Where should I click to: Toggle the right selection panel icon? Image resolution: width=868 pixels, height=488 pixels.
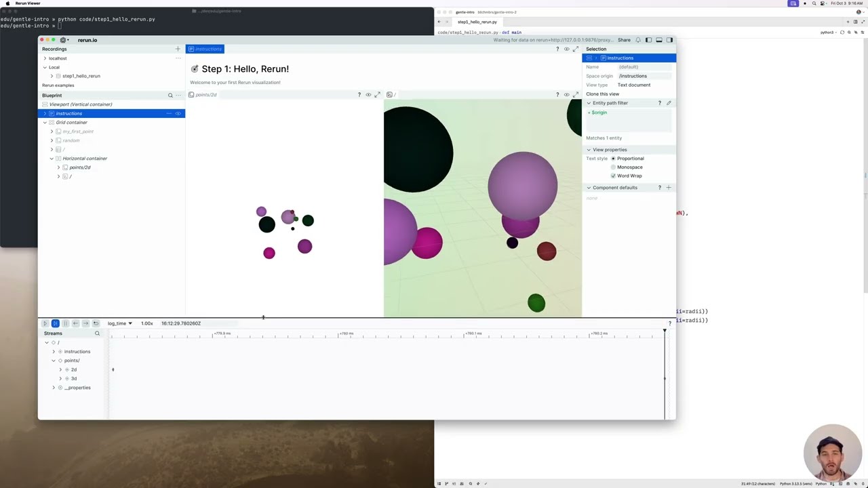669,40
